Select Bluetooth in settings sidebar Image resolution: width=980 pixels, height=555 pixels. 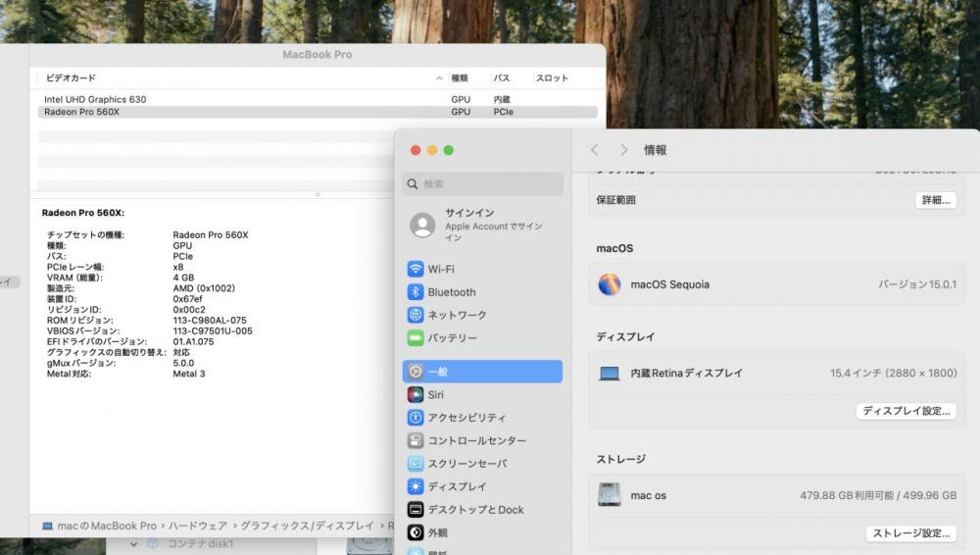[482, 292]
